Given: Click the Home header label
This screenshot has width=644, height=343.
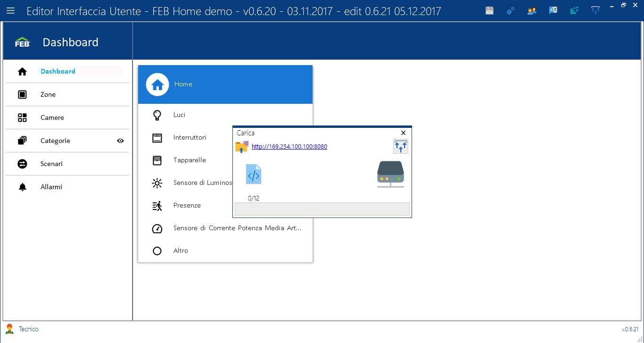Looking at the screenshot, I should [x=183, y=84].
